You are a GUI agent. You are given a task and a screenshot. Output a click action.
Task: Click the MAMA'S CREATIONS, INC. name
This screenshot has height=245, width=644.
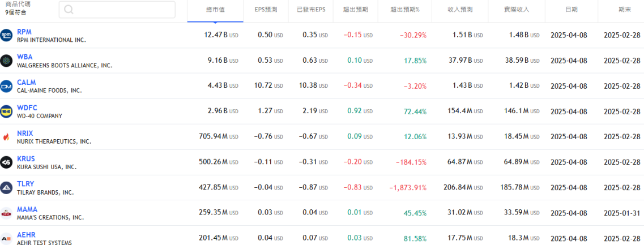50,217
